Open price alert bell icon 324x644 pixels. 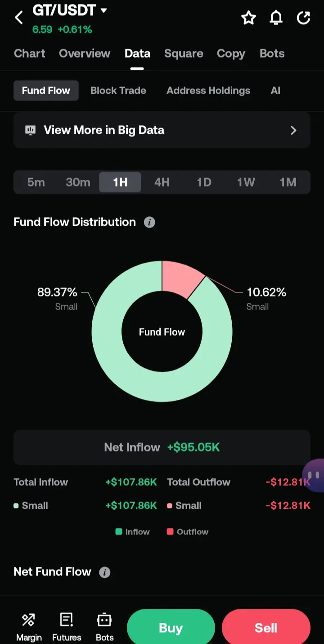276,18
